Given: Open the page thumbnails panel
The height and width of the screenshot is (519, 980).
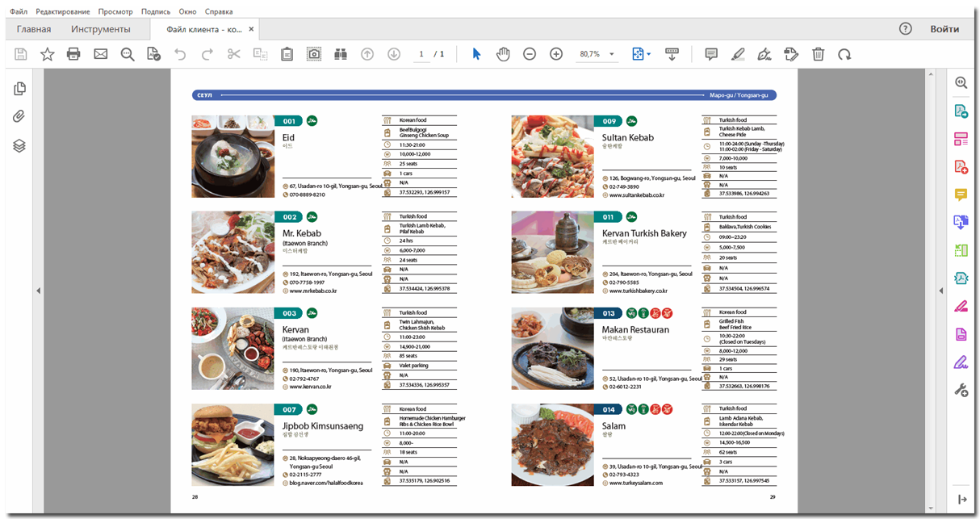Looking at the screenshot, I should (x=20, y=89).
